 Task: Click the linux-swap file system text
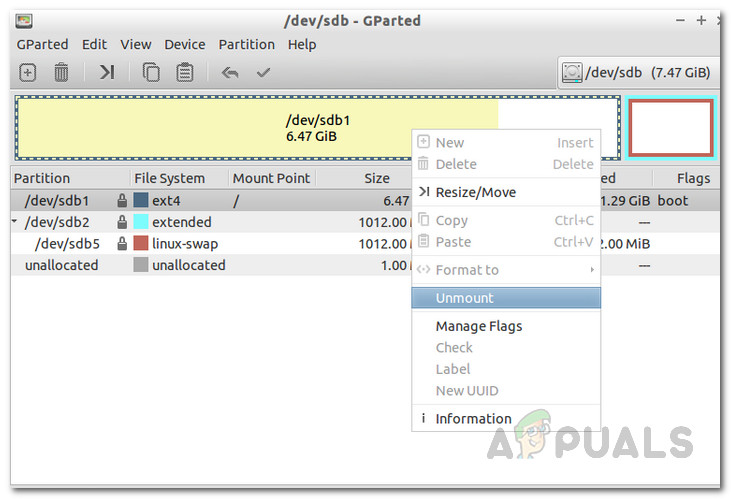point(185,244)
